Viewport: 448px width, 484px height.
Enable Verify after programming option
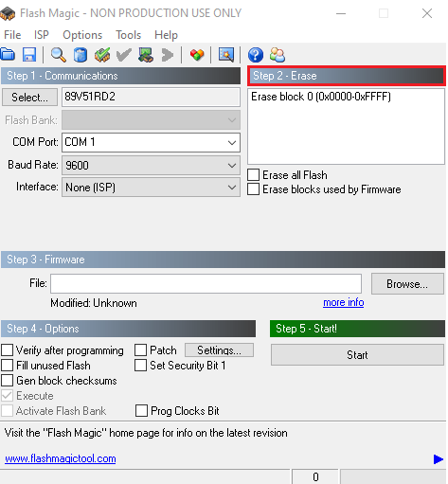(8, 350)
